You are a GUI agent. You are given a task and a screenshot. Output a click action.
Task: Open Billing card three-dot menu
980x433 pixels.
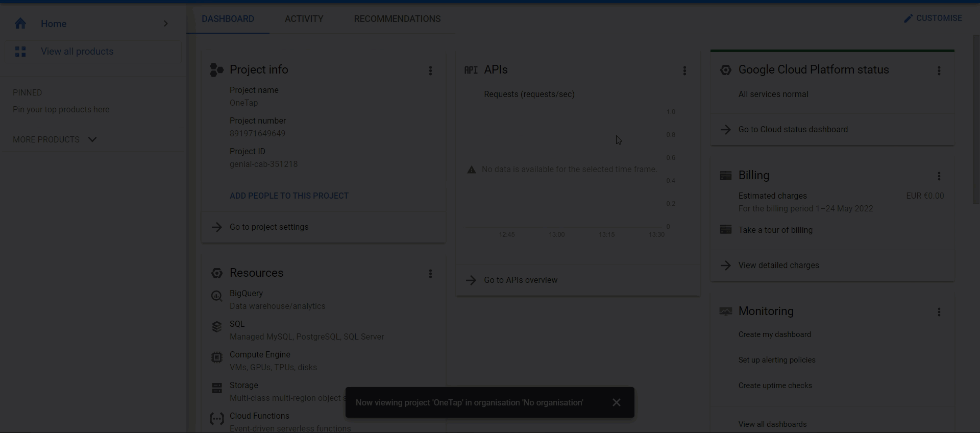point(939,176)
